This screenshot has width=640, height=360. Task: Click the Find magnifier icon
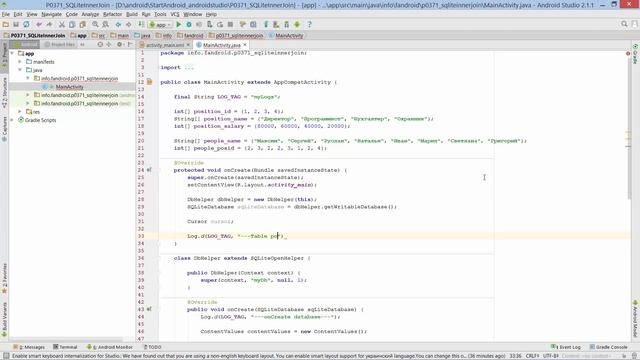(95, 24)
